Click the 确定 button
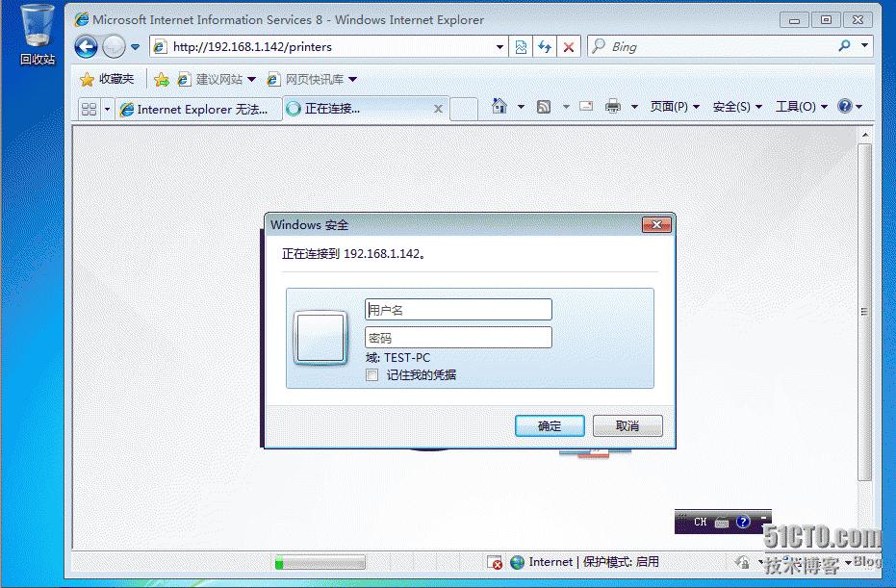896x588 pixels. [550, 425]
